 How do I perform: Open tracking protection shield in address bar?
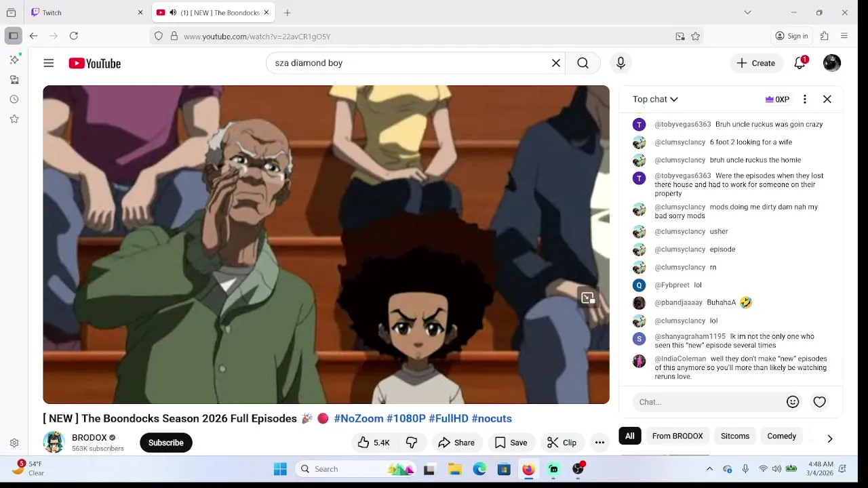point(159,37)
